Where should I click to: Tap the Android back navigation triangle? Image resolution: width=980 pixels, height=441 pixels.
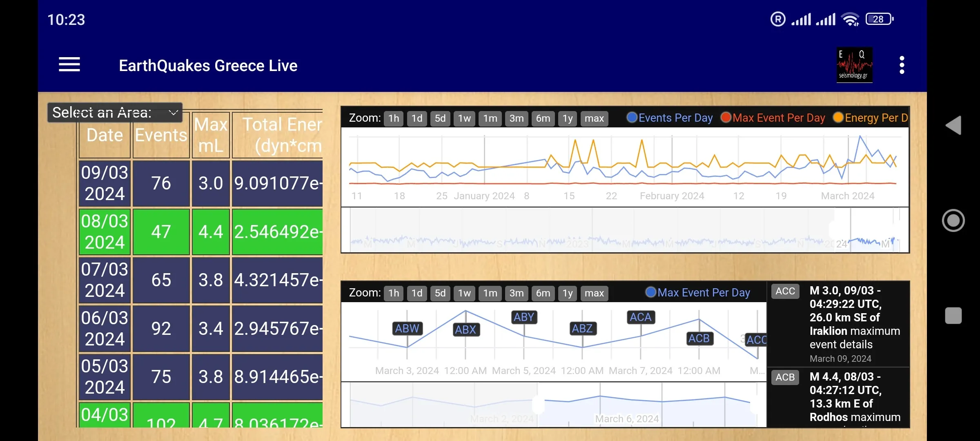(953, 125)
